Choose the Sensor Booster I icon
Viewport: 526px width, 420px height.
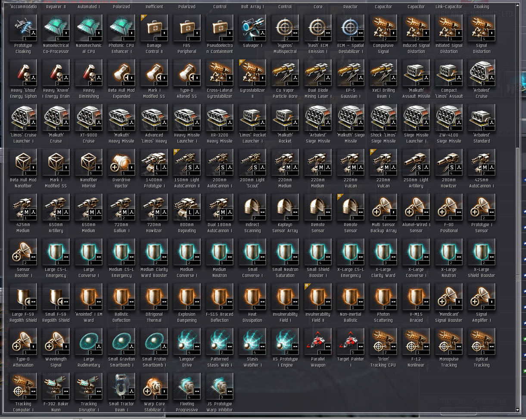point(23,252)
